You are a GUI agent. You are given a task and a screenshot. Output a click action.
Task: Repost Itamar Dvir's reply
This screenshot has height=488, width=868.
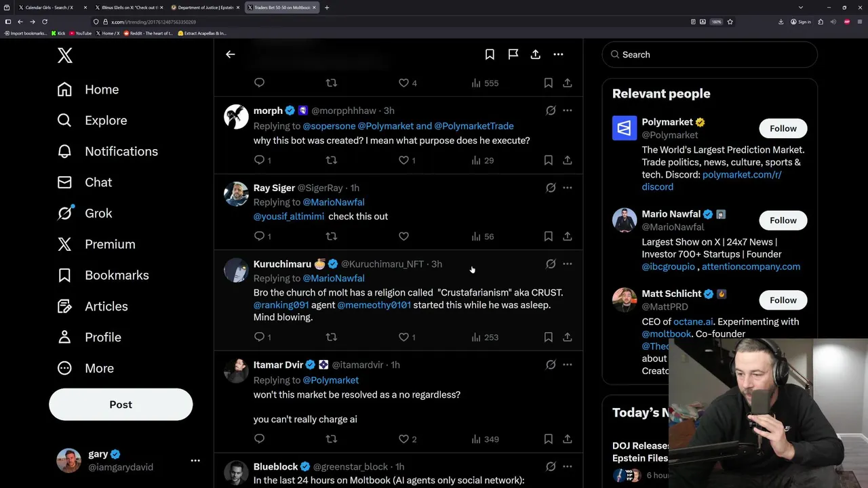tap(332, 439)
